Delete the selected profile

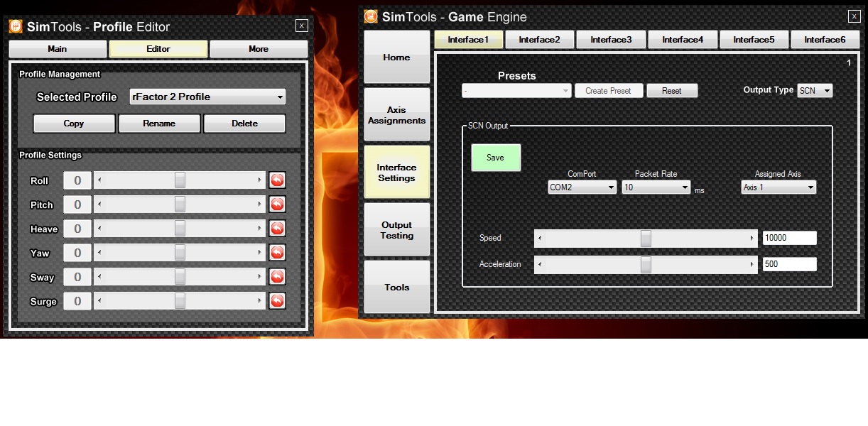click(245, 124)
